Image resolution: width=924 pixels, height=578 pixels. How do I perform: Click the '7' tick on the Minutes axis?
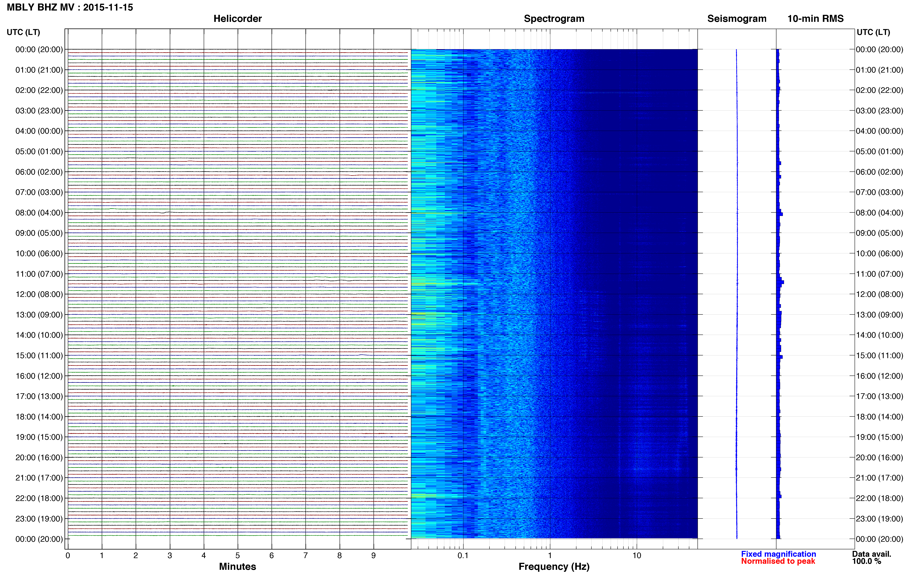click(x=306, y=555)
